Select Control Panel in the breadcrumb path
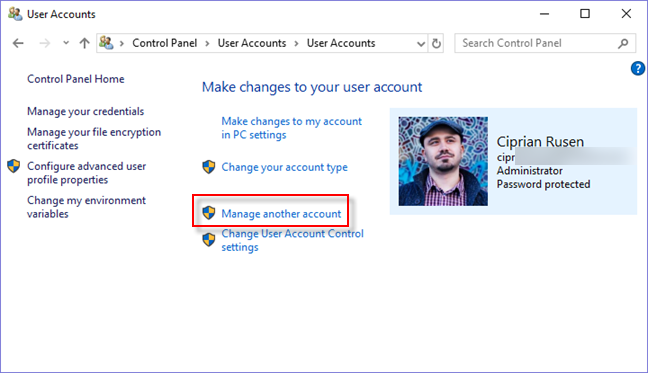The width and height of the screenshot is (648, 373). pos(164,43)
